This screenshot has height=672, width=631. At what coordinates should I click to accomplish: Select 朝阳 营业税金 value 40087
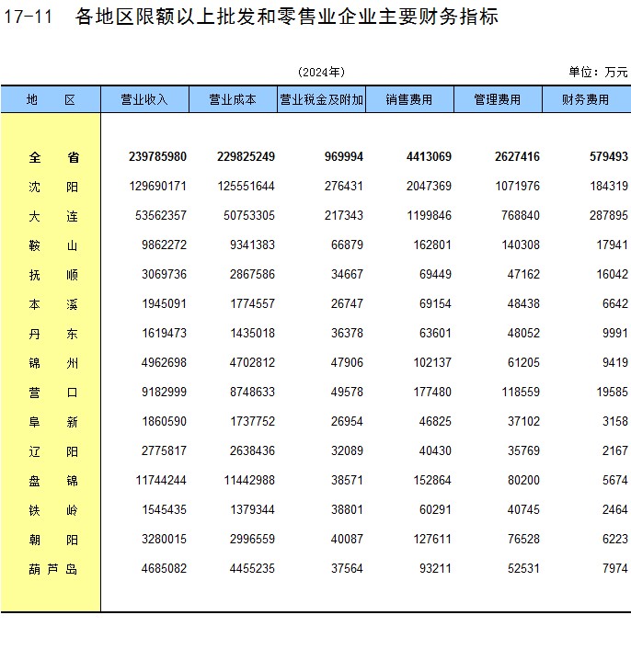(343, 540)
